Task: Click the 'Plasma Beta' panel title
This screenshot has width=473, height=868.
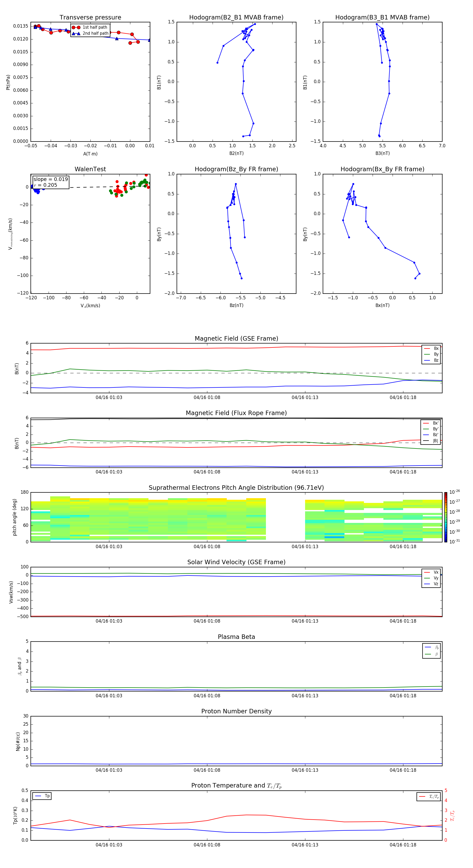Action: coord(236,637)
